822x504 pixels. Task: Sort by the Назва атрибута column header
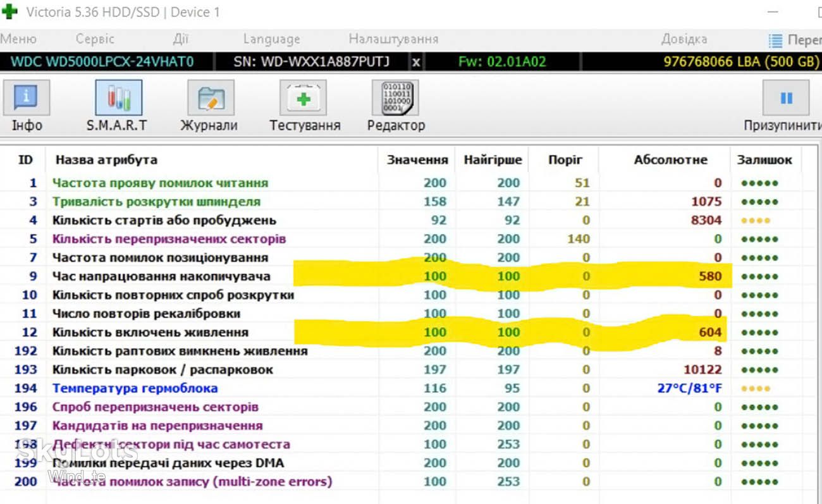click(106, 160)
